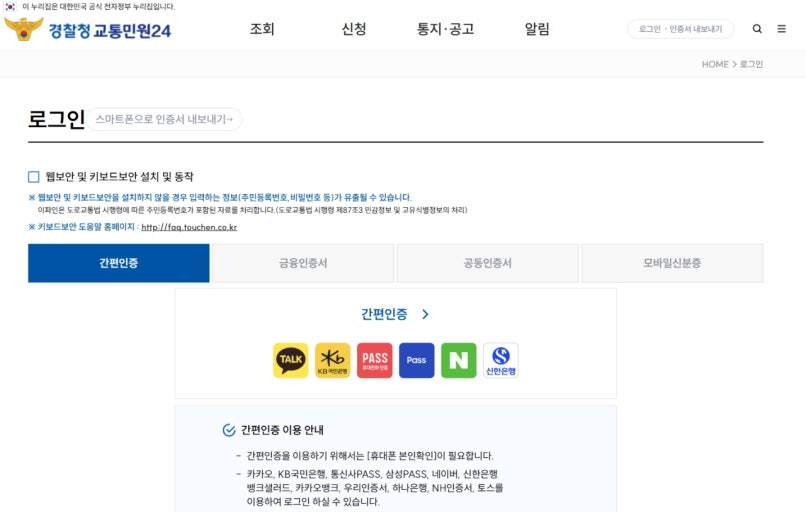Switch to the 간편인증 tab
Viewport: 806px width, 512px height.
tap(119, 263)
